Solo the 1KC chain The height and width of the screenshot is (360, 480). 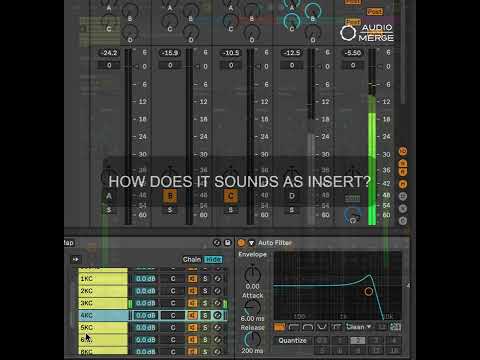(x=205, y=279)
